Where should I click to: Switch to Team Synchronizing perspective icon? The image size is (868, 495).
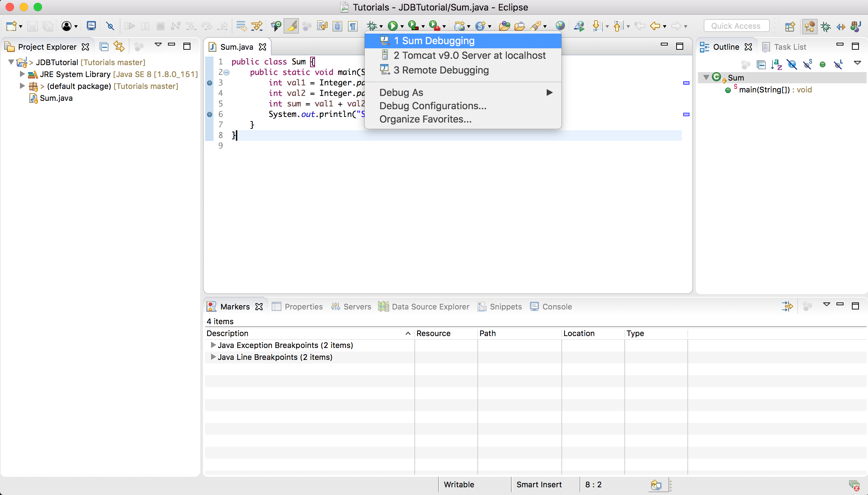click(841, 26)
